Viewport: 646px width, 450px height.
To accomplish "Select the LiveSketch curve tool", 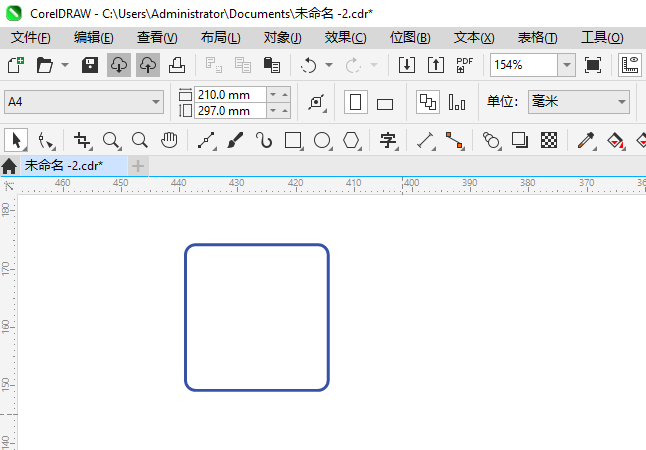I will pyautogui.click(x=264, y=140).
